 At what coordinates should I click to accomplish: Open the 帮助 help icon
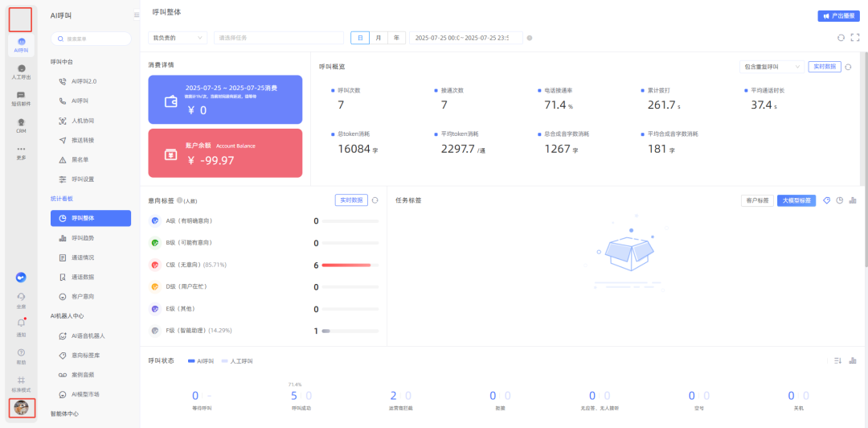pos(22,352)
